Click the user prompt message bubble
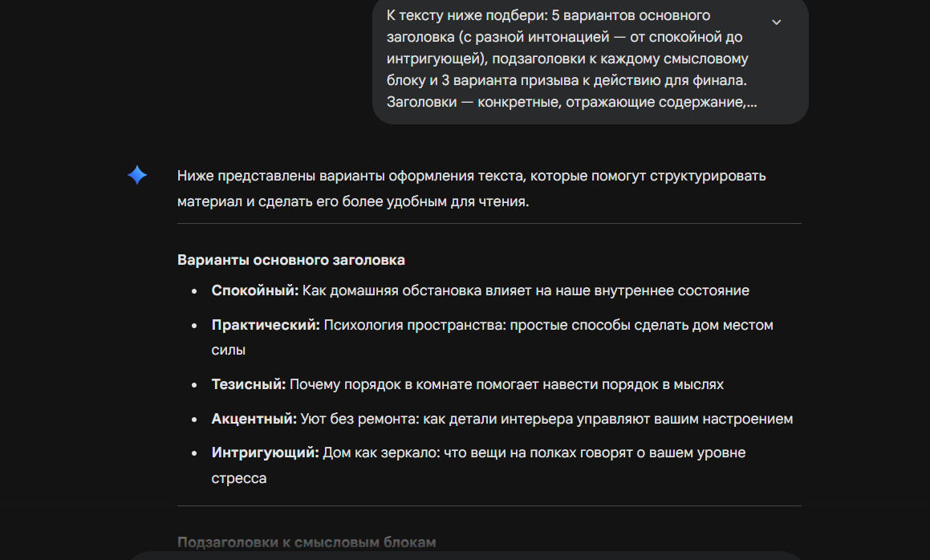This screenshot has height=560, width=930. (570, 59)
